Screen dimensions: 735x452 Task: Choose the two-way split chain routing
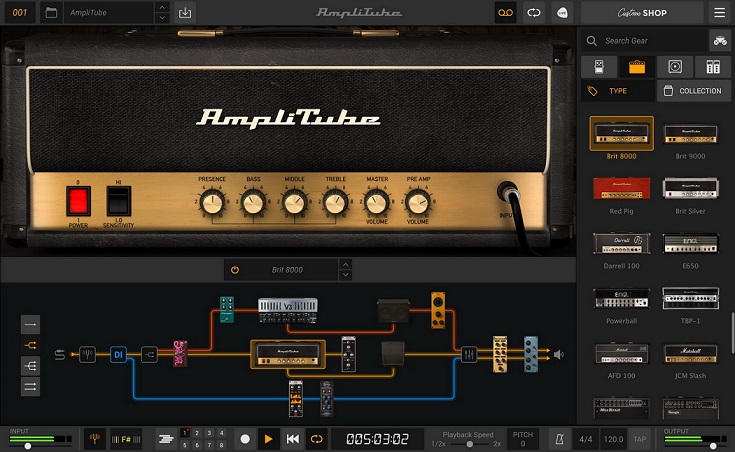click(30, 345)
